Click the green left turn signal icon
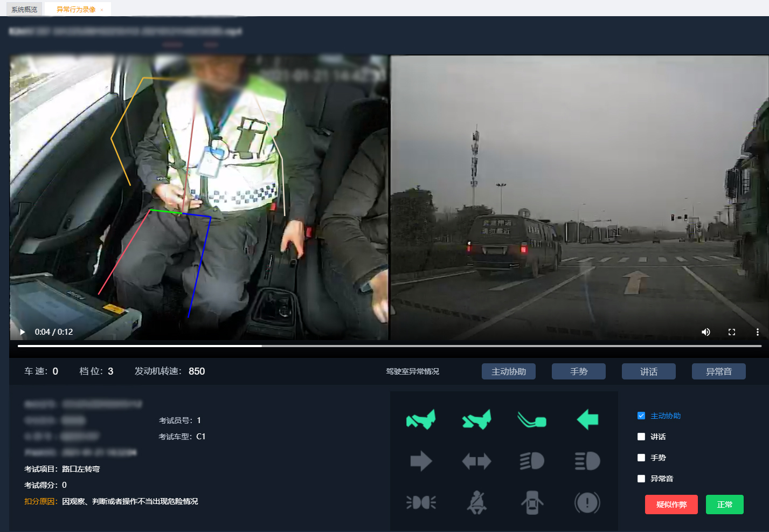Image resolution: width=769 pixels, height=532 pixels. 587,419
